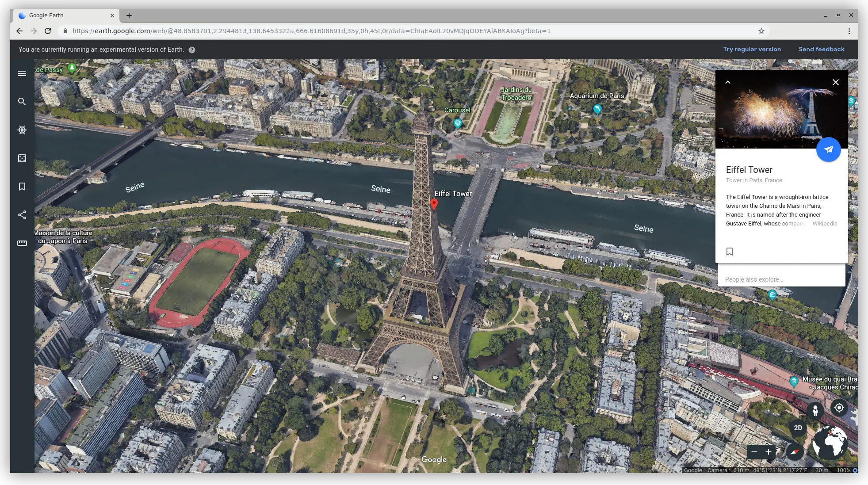Click the Search icon in sidebar
Viewport: 868px width, 485px height.
click(22, 102)
